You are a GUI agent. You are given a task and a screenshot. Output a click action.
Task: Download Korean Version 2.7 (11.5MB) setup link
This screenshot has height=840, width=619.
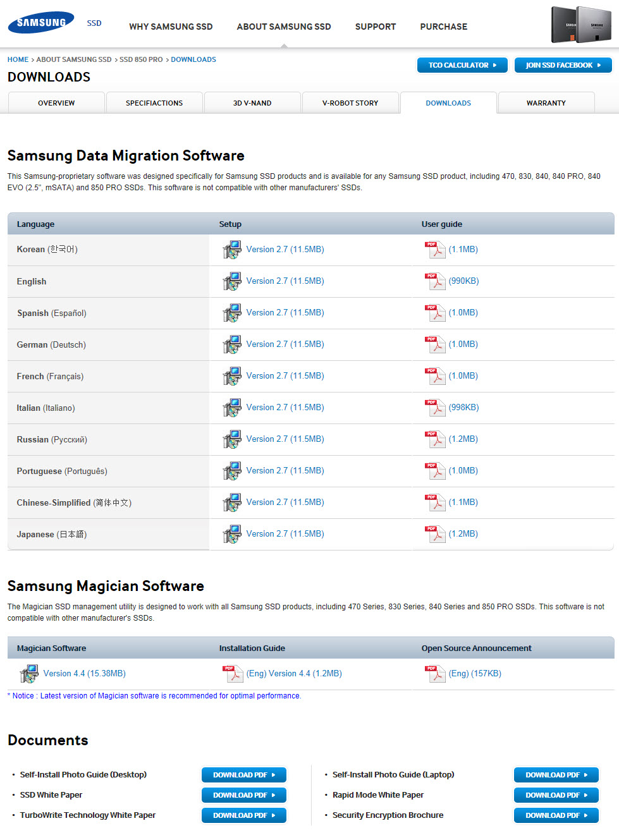click(285, 250)
